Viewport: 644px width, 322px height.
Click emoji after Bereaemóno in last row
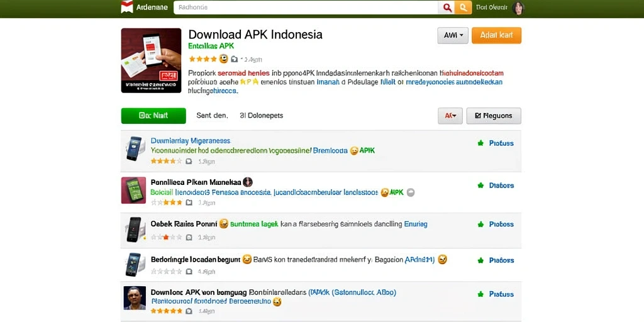[x=277, y=302]
